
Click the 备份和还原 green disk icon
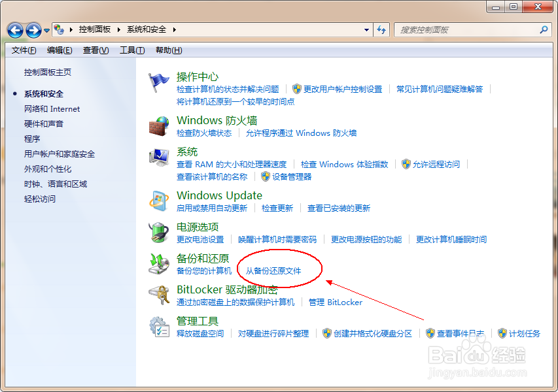tap(159, 263)
